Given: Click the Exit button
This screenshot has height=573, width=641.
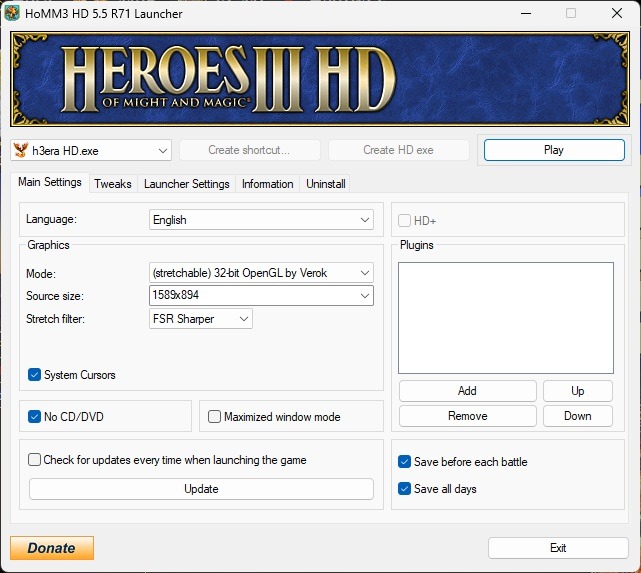Looking at the screenshot, I should point(558,548).
